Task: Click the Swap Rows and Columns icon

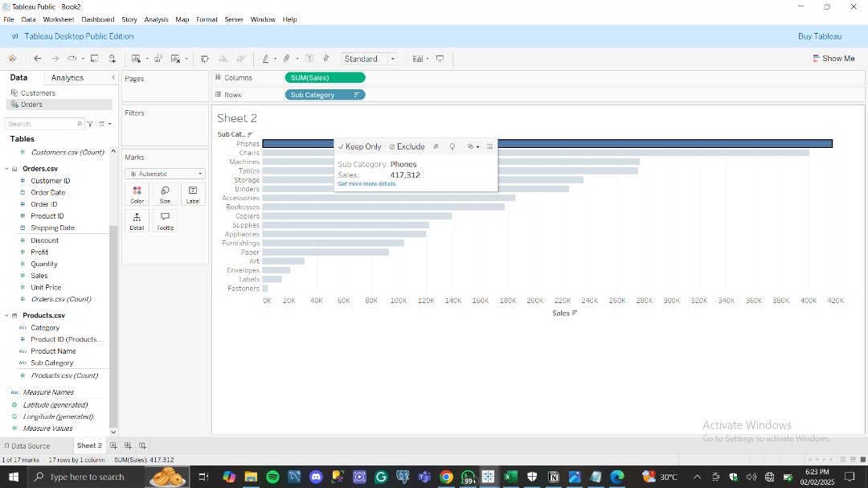Action: pos(204,58)
